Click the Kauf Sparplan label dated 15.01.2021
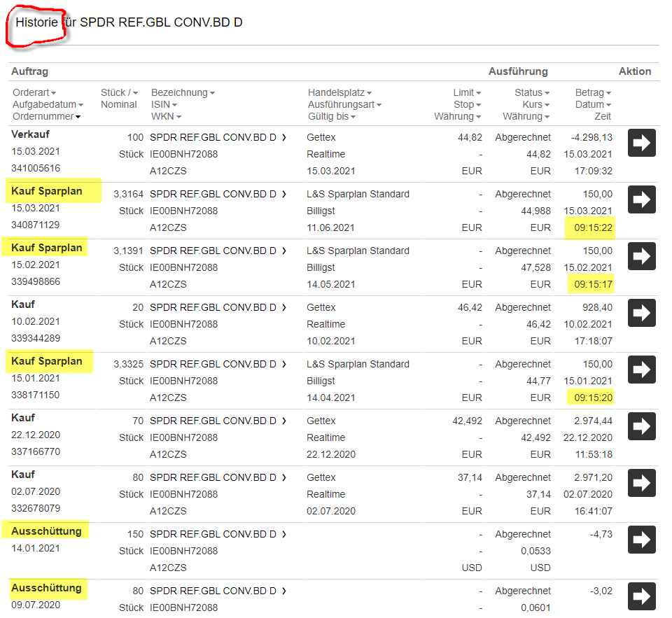This screenshot has height=618, width=672. click(47, 361)
